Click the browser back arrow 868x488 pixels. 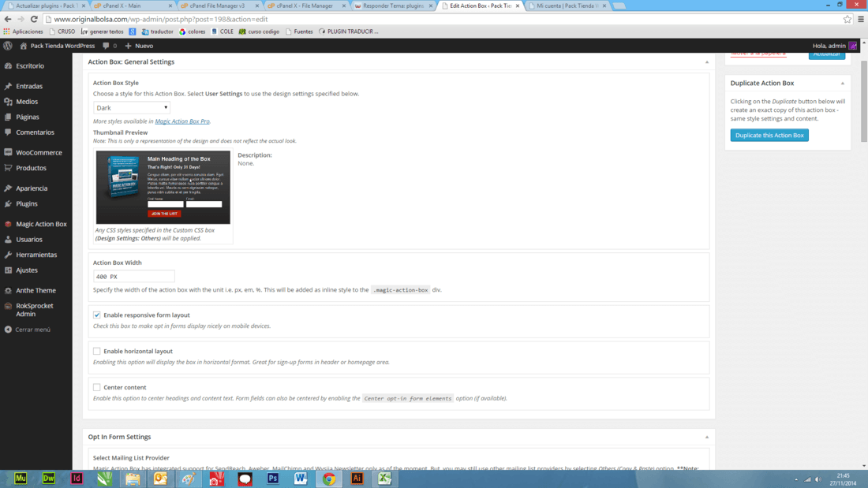[x=8, y=19]
